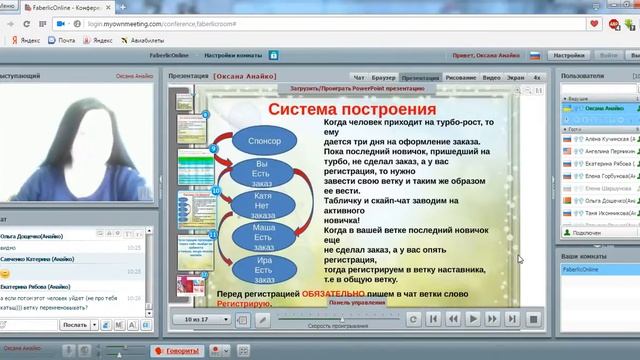Click the last blue icon in chat toolbar
This screenshot has height=360, width=640.
click(146, 325)
